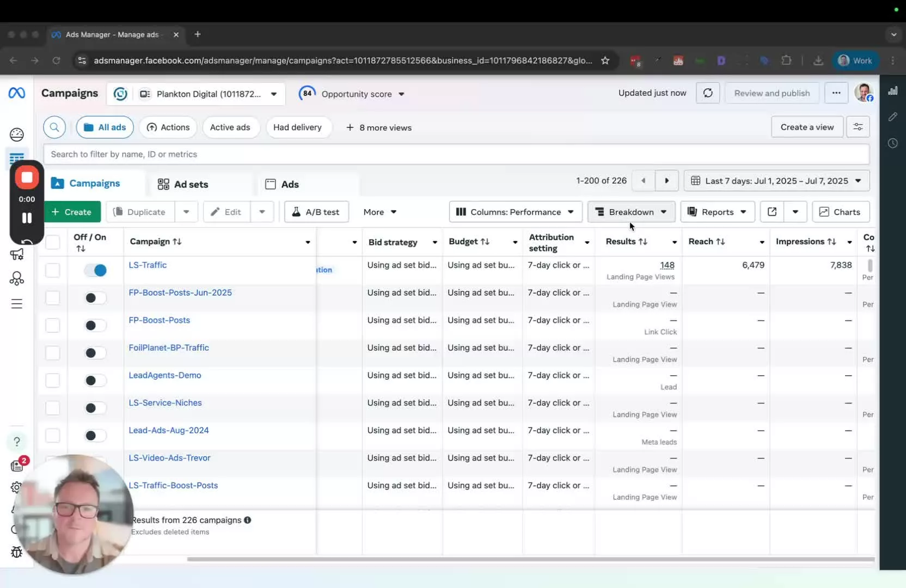Open the Opportunity score gauge icon in sidebar

[17, 134]
